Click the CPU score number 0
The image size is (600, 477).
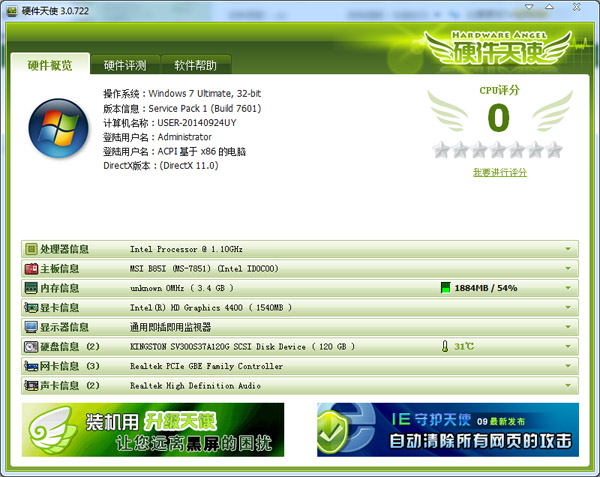499,118
